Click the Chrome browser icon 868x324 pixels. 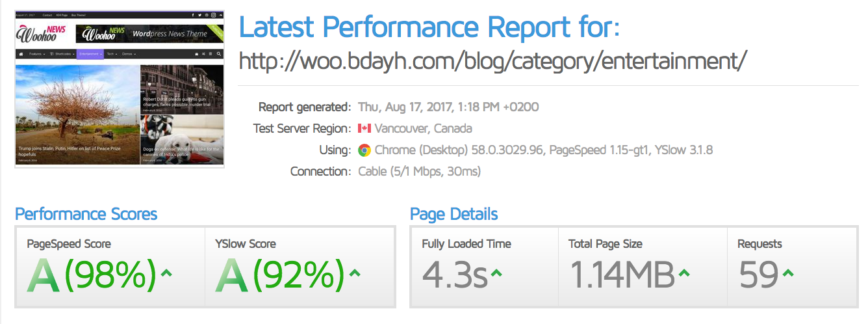tap(364, 150)
